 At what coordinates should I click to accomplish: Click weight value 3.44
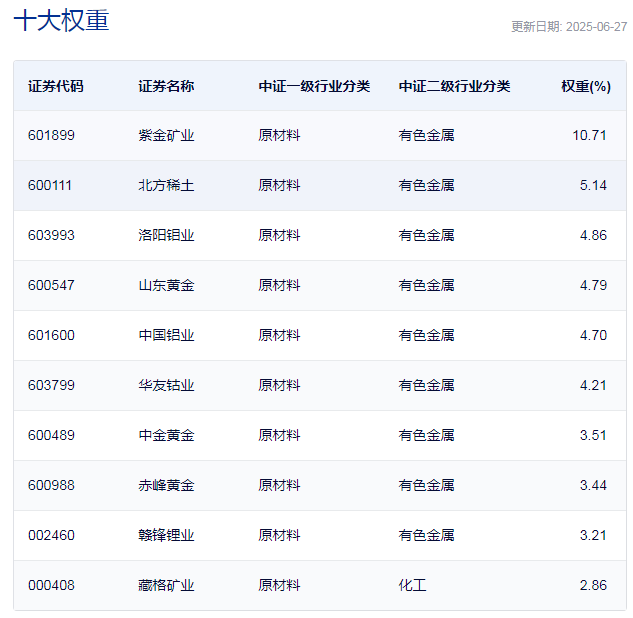click(593, 485)
